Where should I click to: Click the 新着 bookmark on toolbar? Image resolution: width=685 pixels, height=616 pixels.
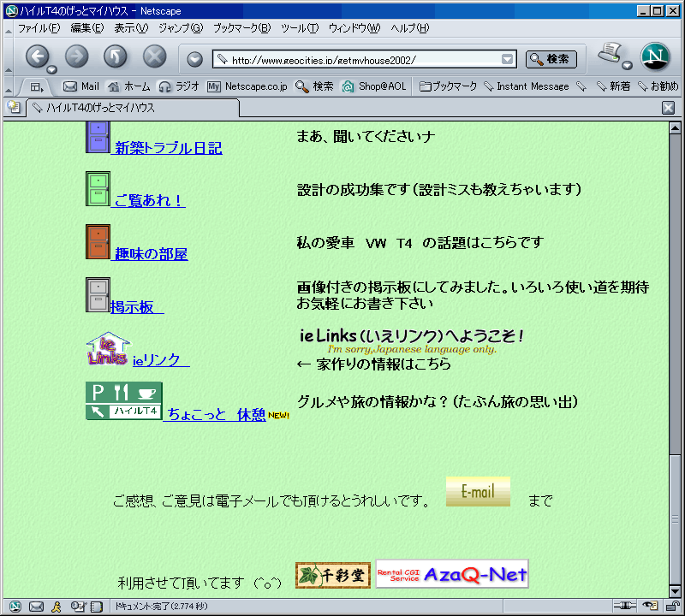tap(613, 86)
